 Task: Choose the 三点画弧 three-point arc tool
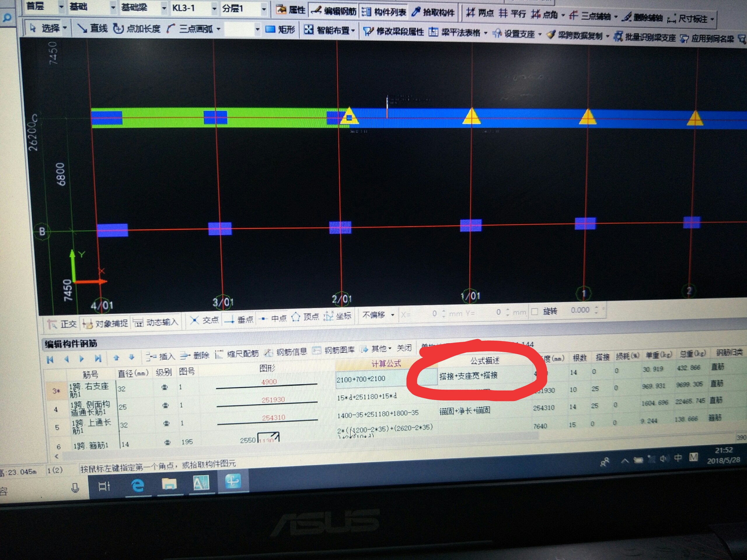point(190,29)
